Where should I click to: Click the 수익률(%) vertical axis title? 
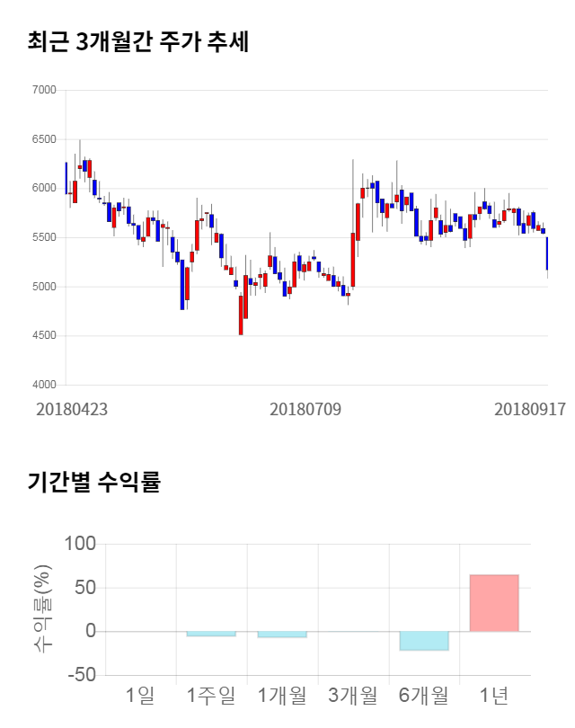click(42, 609)
